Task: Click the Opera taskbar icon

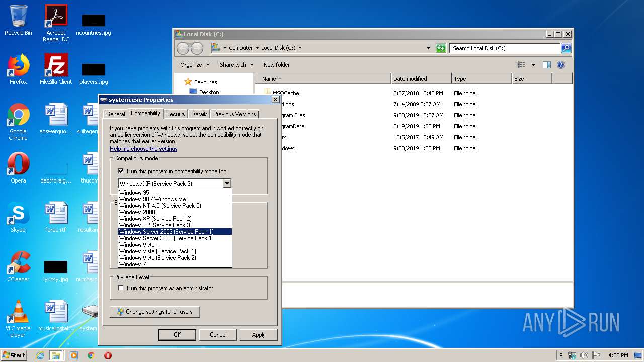Action: 108,355
